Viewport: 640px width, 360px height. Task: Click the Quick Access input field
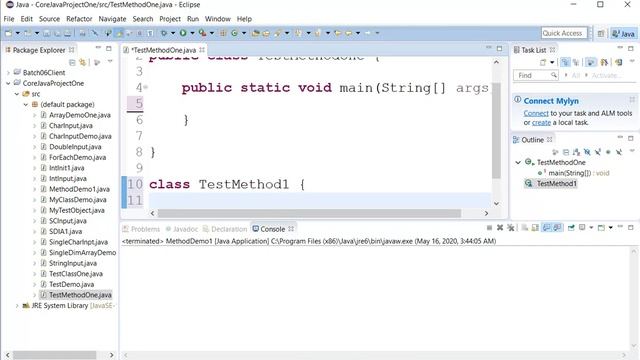[x=564, y=33]
